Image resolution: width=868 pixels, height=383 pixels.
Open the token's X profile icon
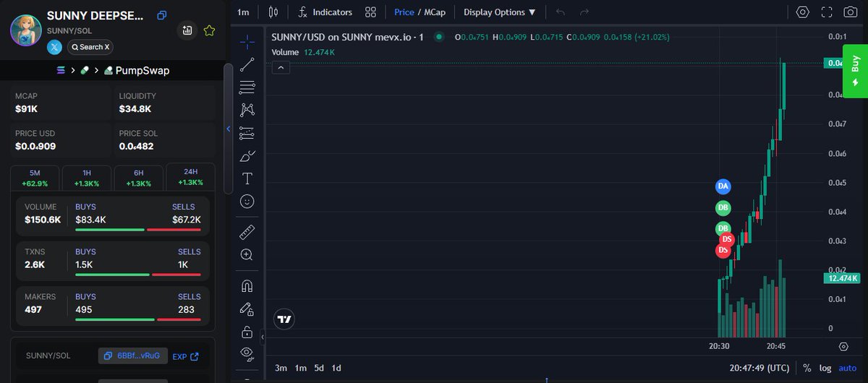click(x=54, y=47)
